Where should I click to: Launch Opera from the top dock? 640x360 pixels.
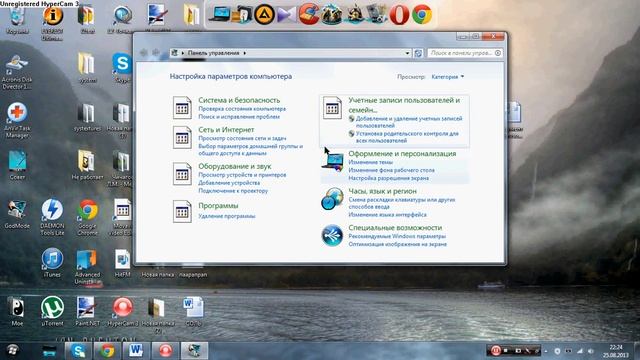point(399,15)
